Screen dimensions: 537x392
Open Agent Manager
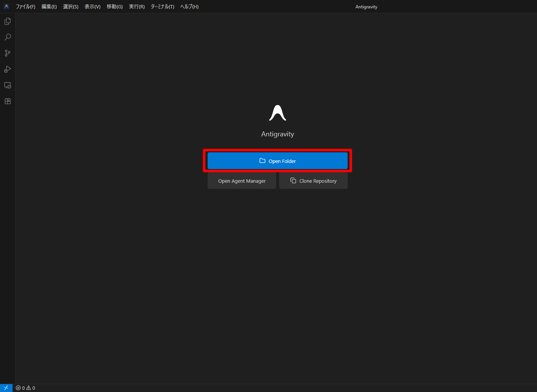[241, 180]
